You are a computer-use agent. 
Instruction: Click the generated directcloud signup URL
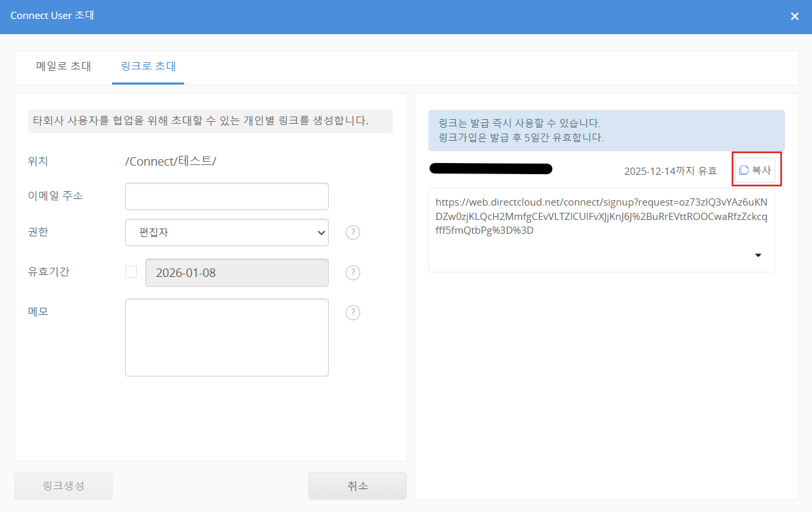(600, 216)
